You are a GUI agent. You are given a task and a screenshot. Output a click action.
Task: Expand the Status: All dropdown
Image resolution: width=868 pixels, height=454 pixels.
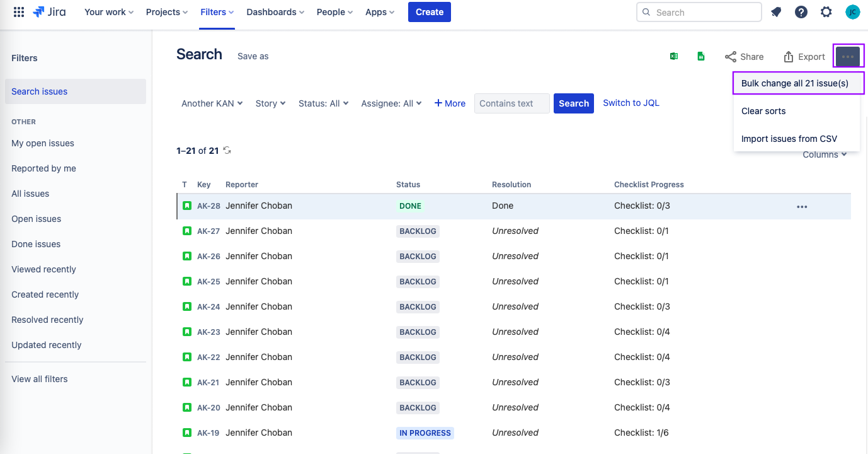coord(324,103)
